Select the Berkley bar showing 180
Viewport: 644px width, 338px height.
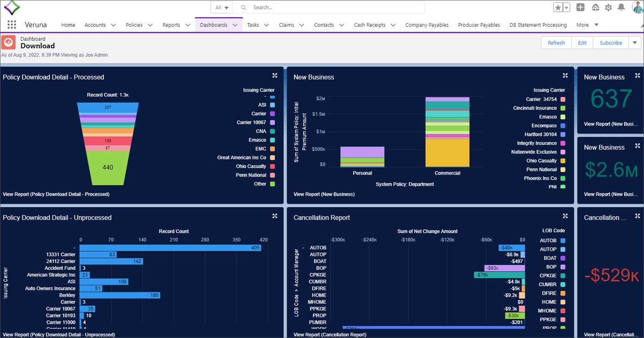click(120, 295)
